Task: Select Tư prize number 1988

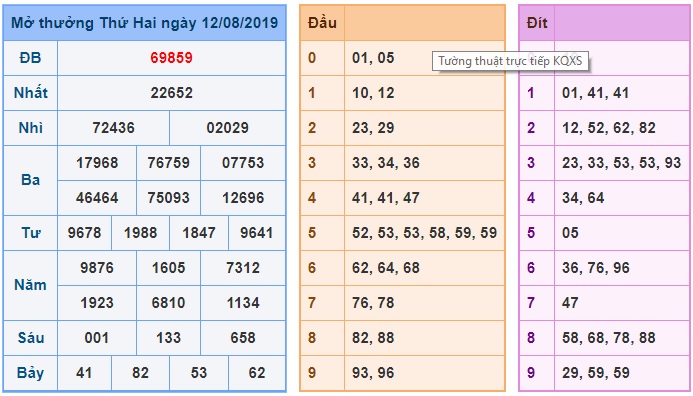Action: (x=141, y=232)
